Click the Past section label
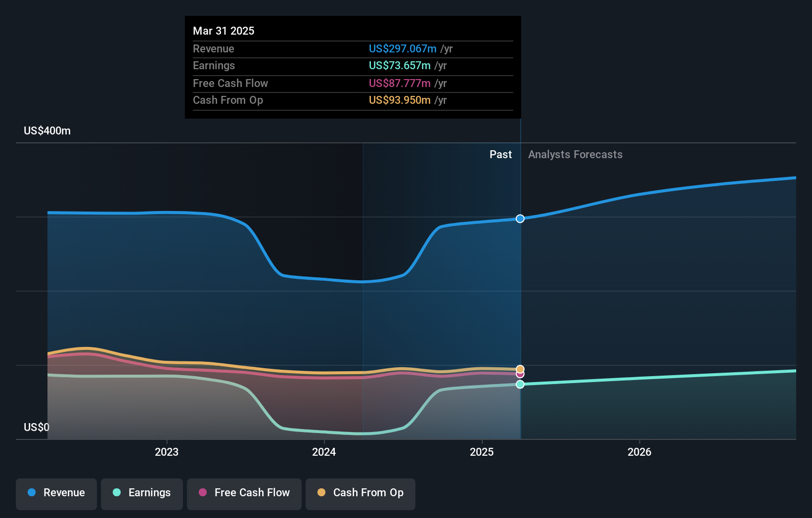The height and width of the screenshot is (518, 812). 500,155
